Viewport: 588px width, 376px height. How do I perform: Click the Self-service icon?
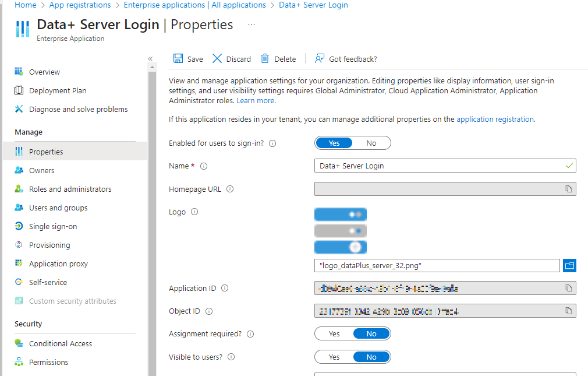(x=19, y=282)
